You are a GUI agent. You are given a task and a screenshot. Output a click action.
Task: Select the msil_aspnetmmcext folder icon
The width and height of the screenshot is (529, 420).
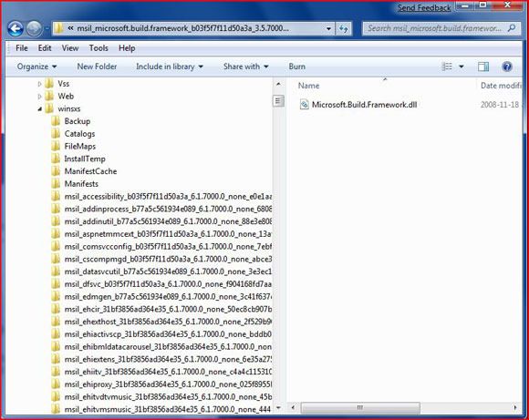pyautogui.click(x=56, y=234)
